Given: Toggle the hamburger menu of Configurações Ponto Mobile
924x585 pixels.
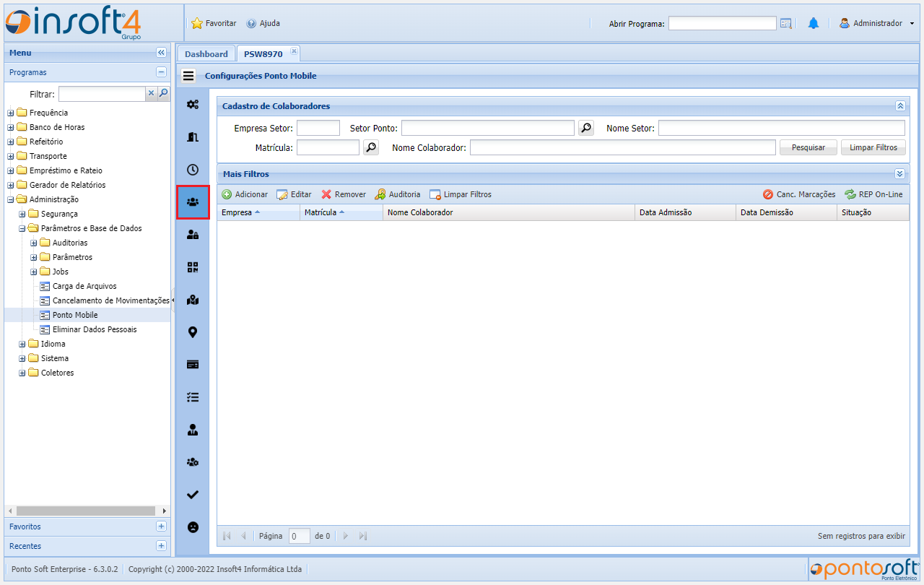Looking at the screenshot, I should click(x=188, y=76).
